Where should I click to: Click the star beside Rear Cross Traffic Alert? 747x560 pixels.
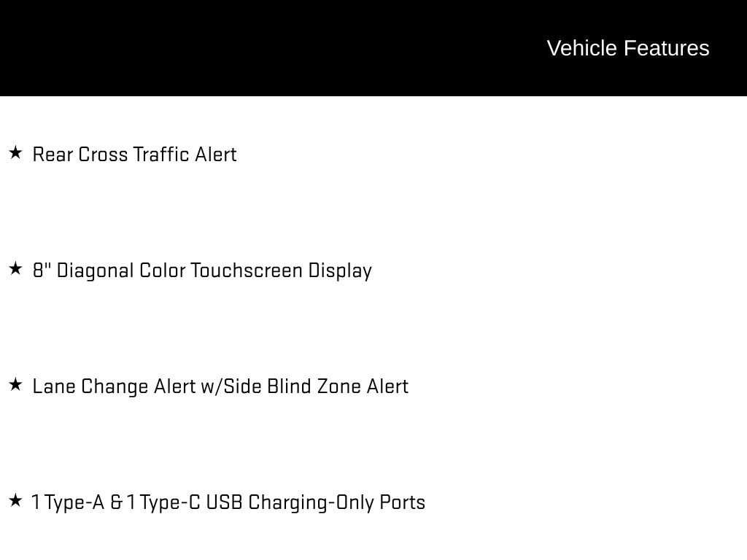point(15,153)
